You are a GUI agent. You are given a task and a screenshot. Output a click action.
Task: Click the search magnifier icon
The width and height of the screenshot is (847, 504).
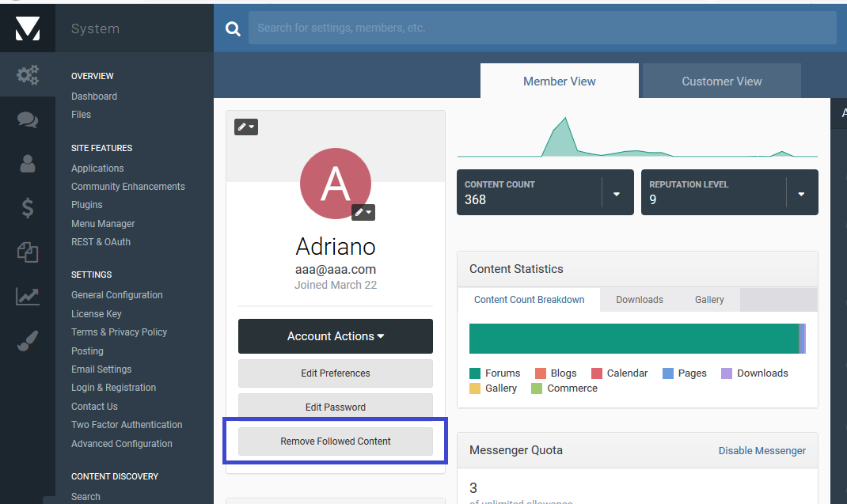coord(233,28)
